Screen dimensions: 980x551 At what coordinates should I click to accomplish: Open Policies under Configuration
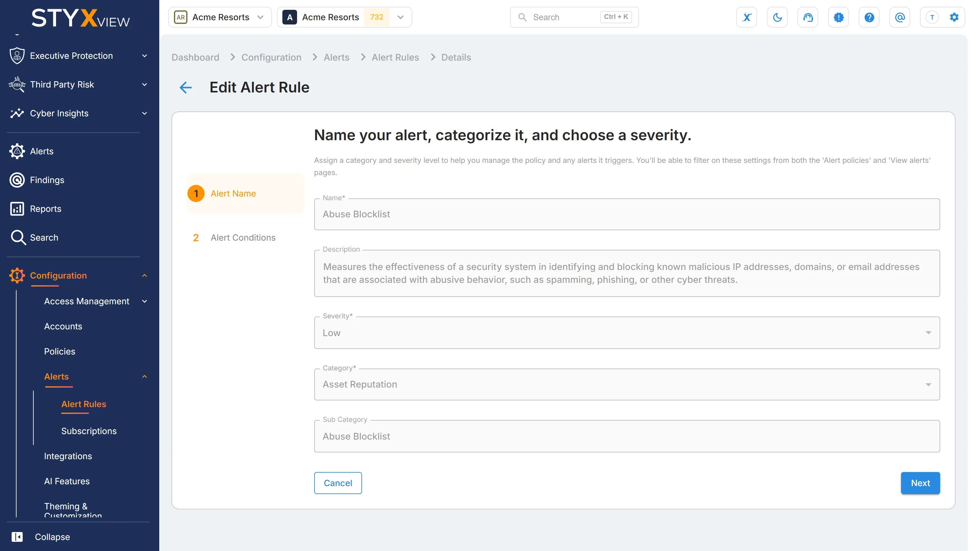(60, 352)
